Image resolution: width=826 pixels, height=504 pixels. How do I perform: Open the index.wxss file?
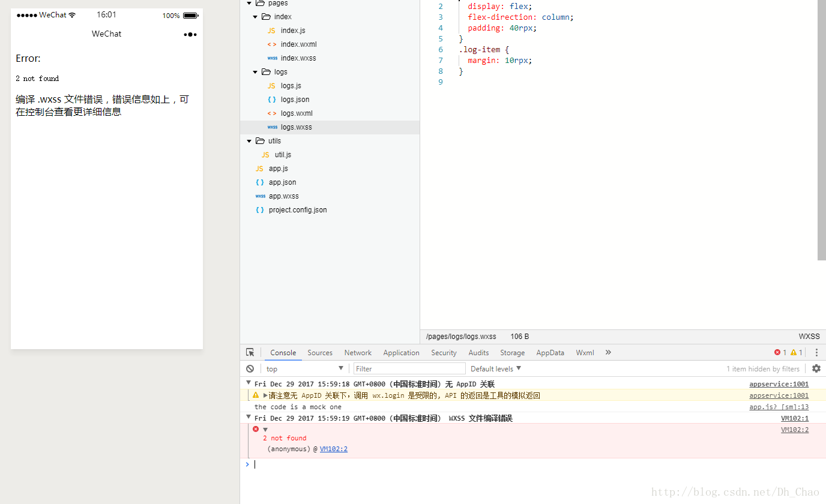298,58
